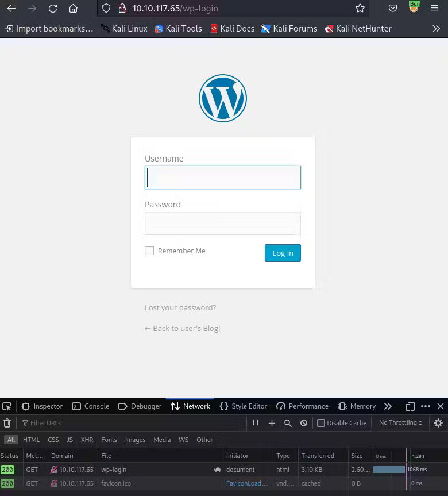The width and height of the screenshot is (448, 496).
Task: Bookmark this page with the star icon
Action: (x=360, y=9)
